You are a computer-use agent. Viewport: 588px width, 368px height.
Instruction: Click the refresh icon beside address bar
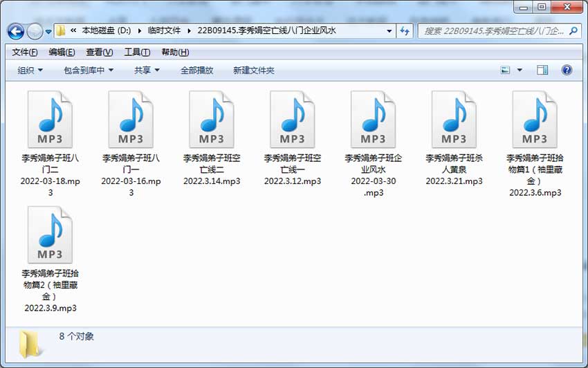[404, 31]
